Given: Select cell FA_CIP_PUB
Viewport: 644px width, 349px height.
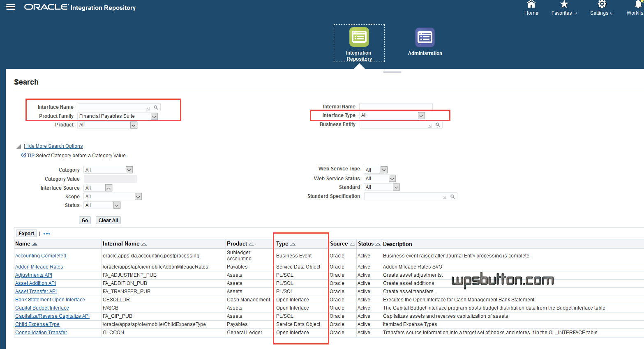Looking at the screenshot, I should pyautogui.click(x=118, y=316).
